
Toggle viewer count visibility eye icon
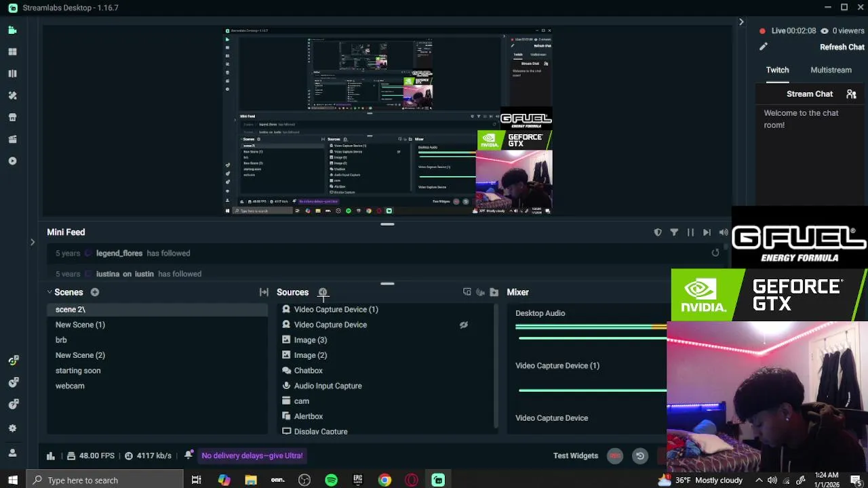tap(825, 30)
